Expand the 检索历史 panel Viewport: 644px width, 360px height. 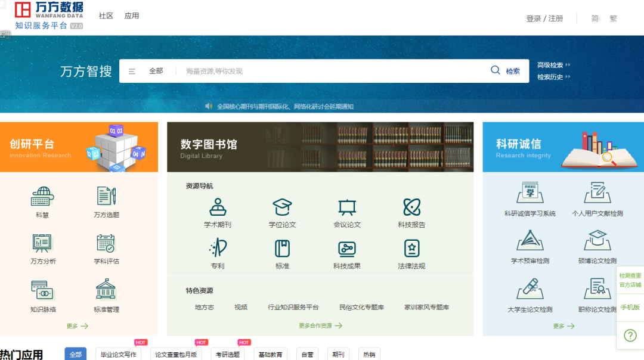pyautogui.click(x=552, y=77)
